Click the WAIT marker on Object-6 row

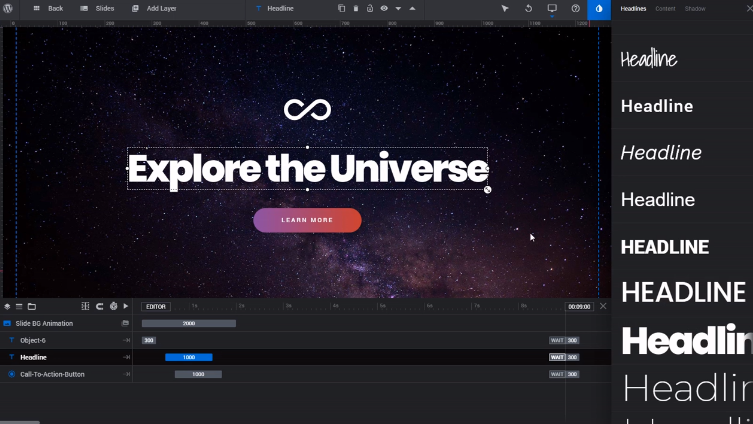pyautogui.click(x=557, y=340)
